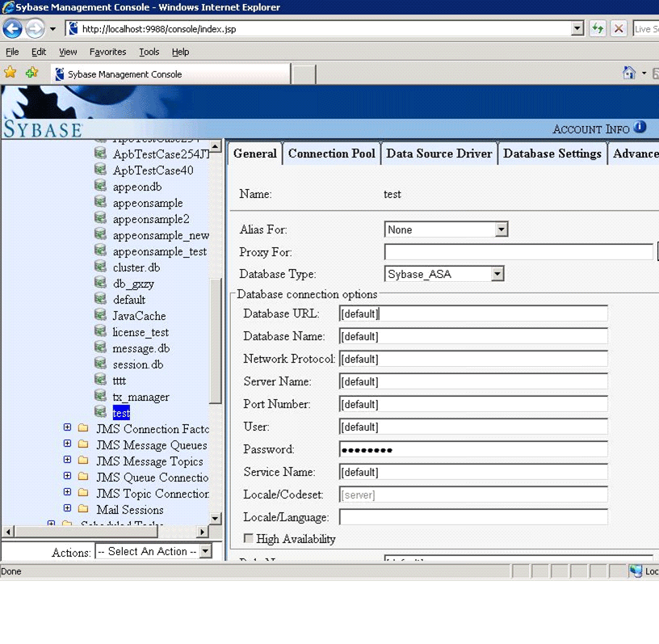Open the Help menu
659x644 pixels.
pos(180,52)
